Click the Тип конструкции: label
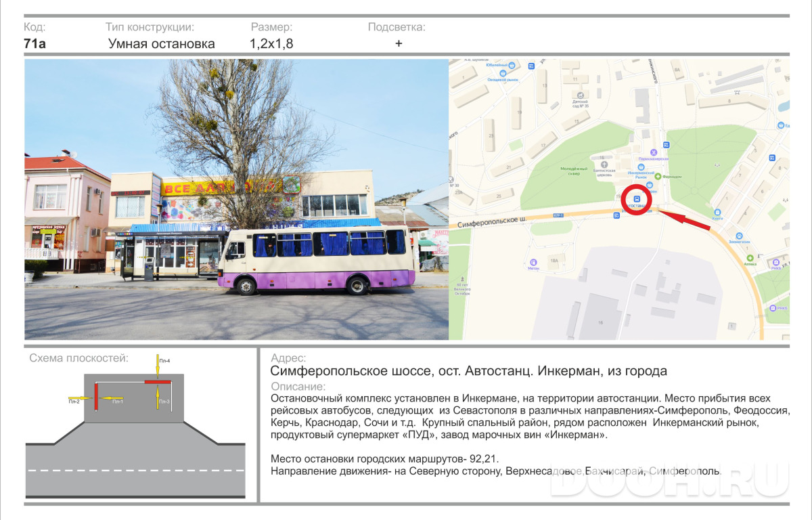The height and width of the screenshot is (520, 812). pyautogui.click(x=150, y=27)
